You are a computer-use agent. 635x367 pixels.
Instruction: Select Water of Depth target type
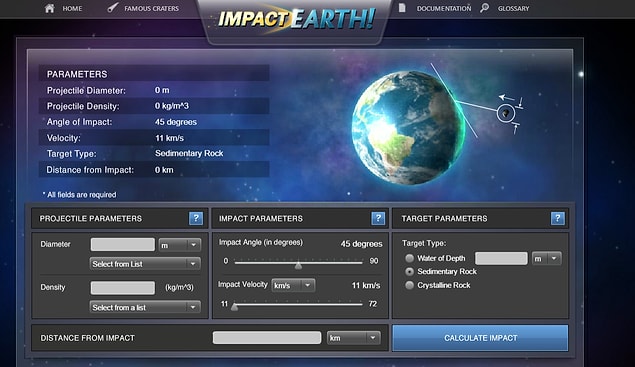pos(409,258)
